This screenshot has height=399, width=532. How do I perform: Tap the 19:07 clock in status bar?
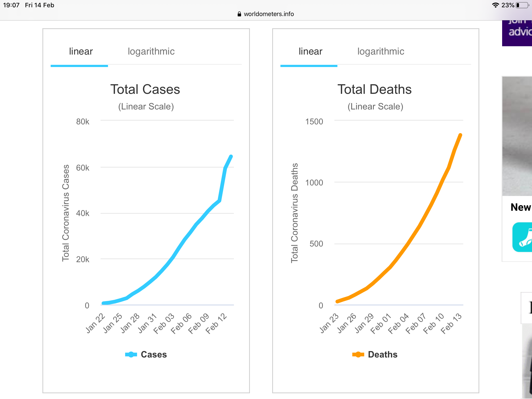11,5
